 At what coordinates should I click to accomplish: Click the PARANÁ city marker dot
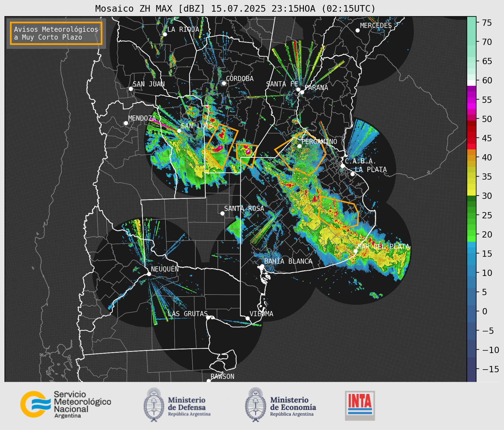(302, 92)
